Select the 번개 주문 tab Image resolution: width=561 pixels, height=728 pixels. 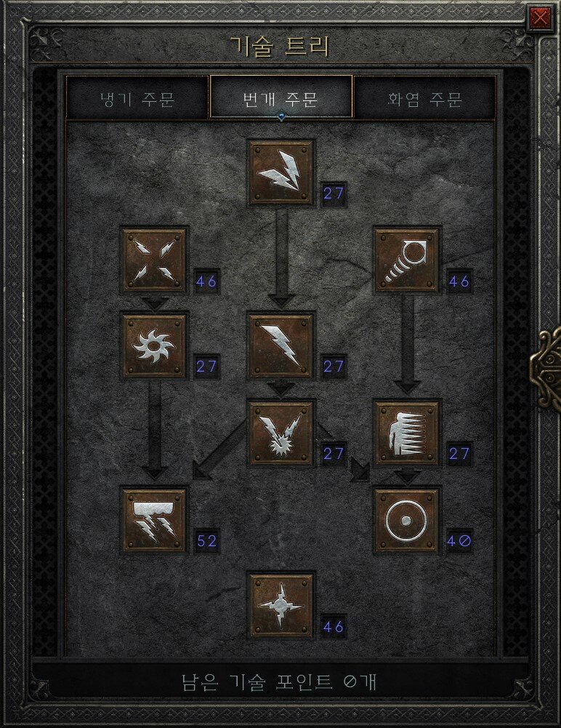click(x=281, y=99)
